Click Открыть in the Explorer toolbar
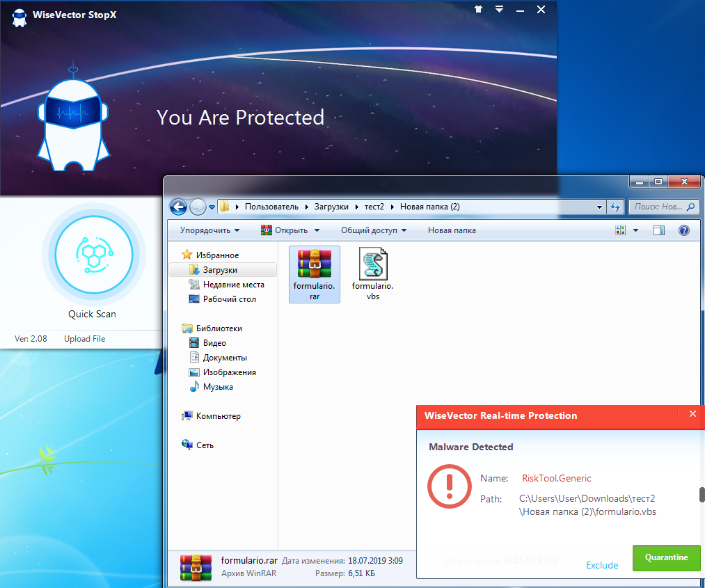The height and width of the screenshot is (588, 705). [285, 230]
